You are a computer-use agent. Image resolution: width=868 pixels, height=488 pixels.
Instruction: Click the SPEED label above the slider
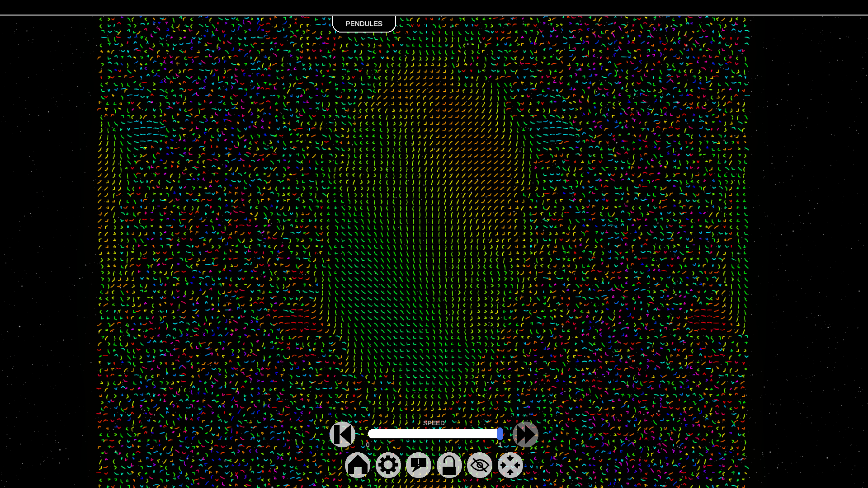(434, 423)
